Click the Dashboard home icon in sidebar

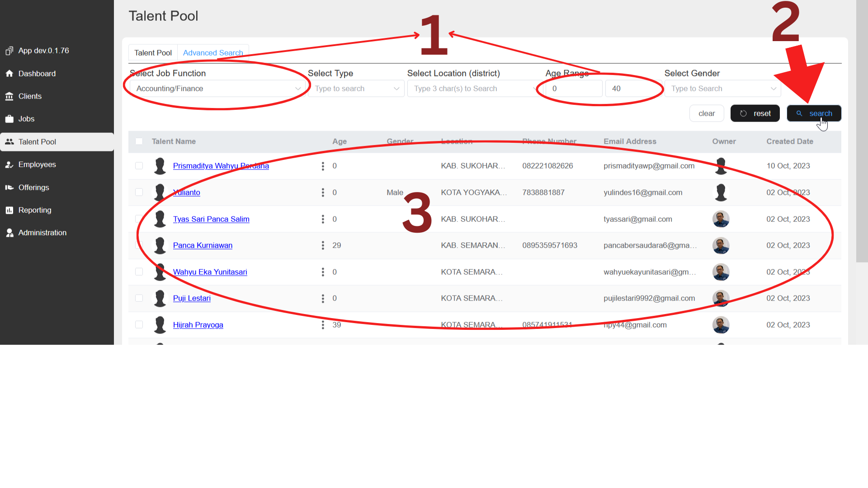(x=9, y=74)
